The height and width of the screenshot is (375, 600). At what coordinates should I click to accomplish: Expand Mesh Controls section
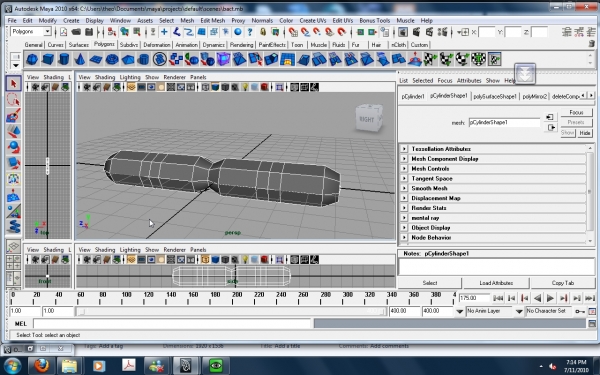[x=404, y=169]
